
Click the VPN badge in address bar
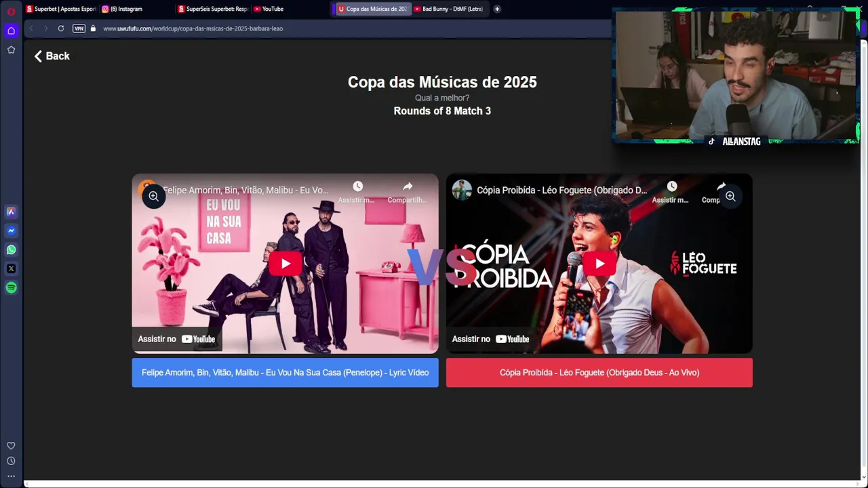point(79,28)
